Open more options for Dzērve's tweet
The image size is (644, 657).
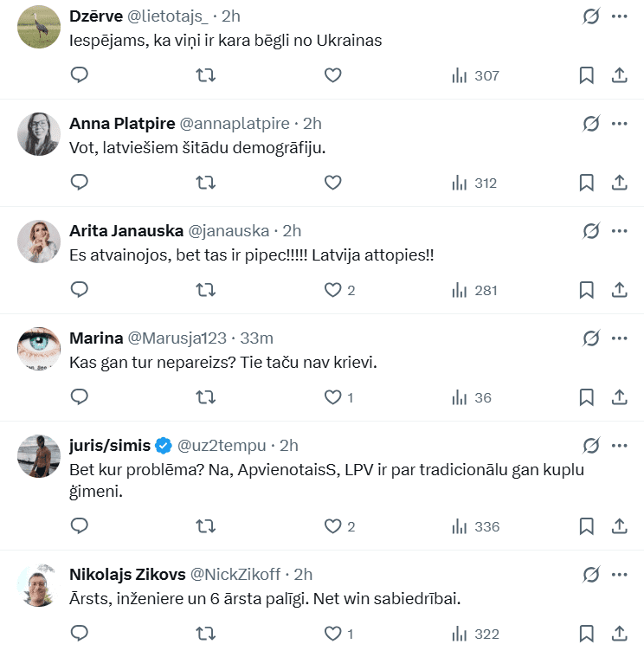coord(619,16)
